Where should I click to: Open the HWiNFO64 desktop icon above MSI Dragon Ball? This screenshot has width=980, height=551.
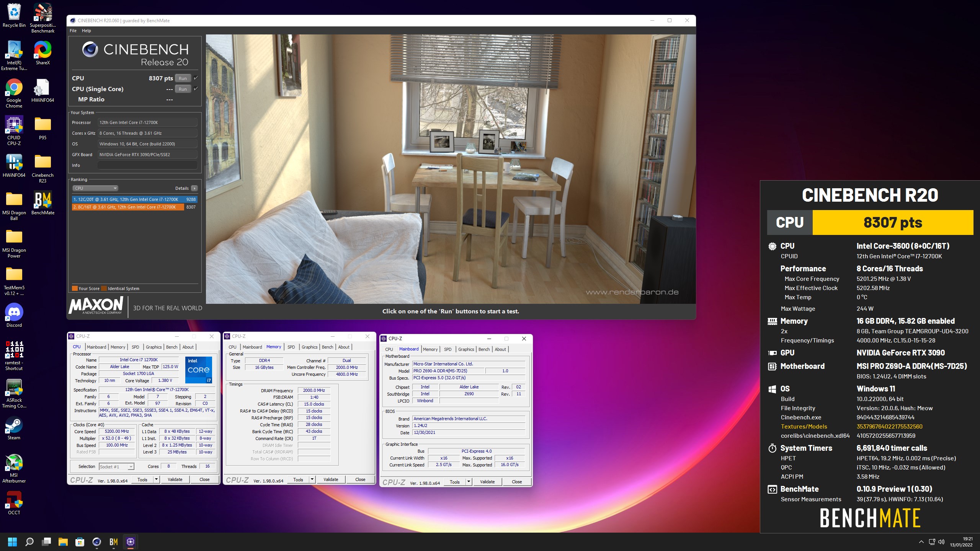pyautogui.click(x=14, y=166)
